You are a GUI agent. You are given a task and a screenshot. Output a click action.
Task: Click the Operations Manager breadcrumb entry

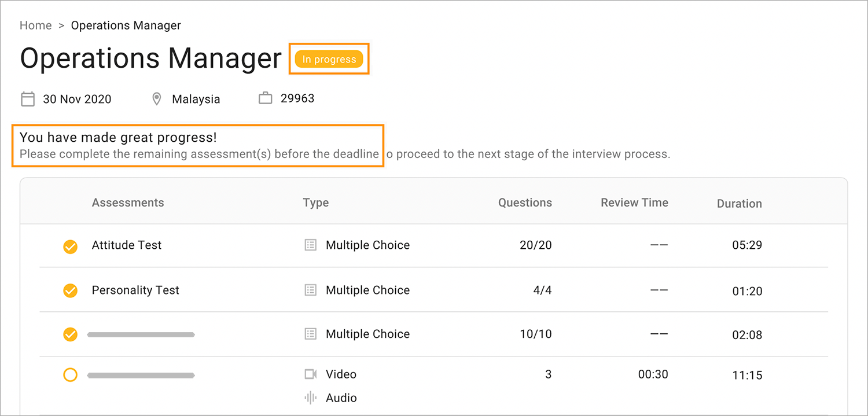point(126,25)
